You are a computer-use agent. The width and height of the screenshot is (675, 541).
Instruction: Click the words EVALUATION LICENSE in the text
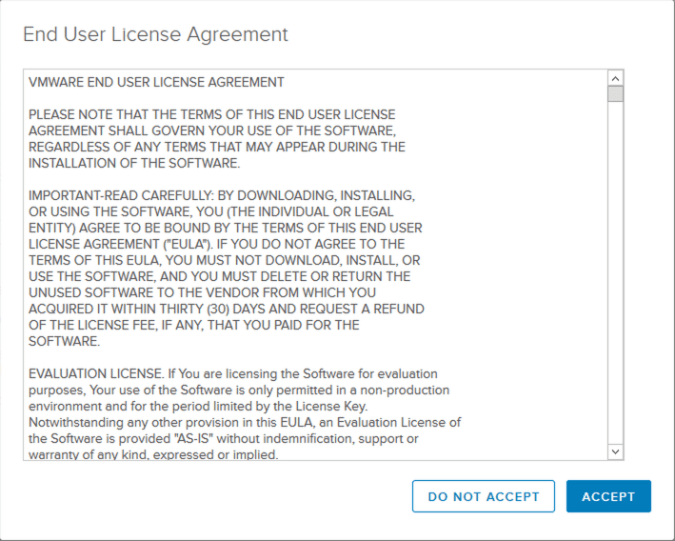[x=94, y=373]
